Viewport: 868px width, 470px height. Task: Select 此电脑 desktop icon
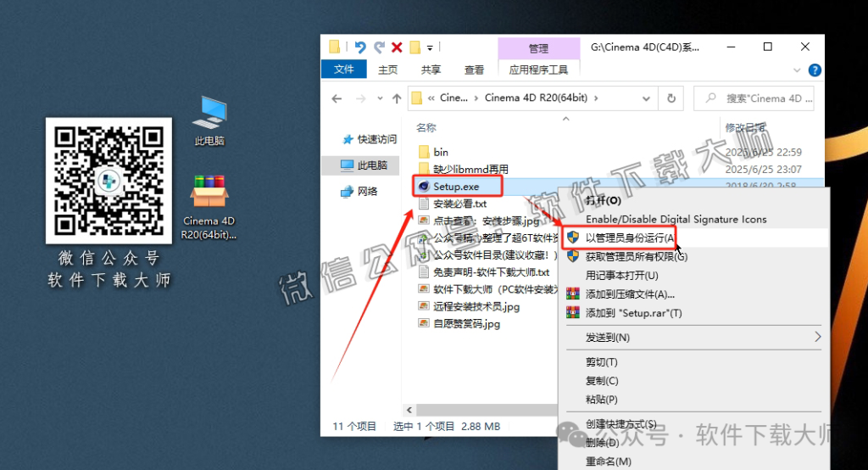coord(209,120)
